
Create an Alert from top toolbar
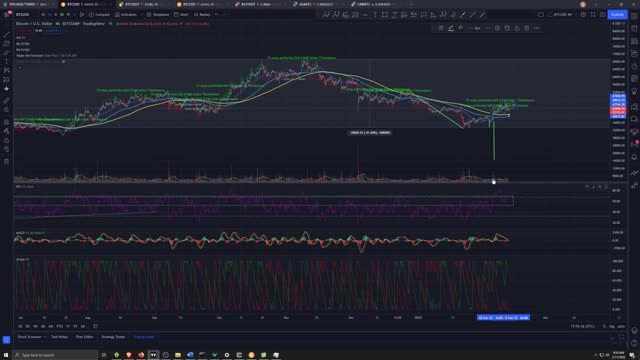point(181,14)
